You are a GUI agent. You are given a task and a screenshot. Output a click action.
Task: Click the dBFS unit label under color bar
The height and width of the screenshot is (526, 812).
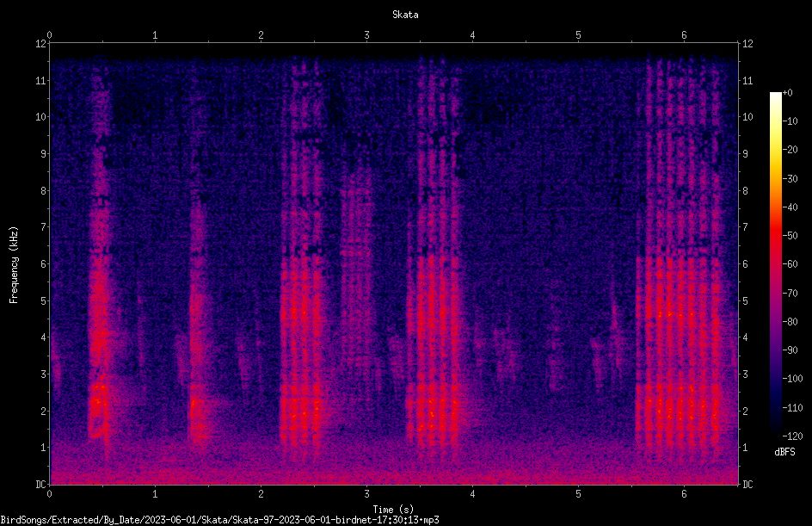784,452
